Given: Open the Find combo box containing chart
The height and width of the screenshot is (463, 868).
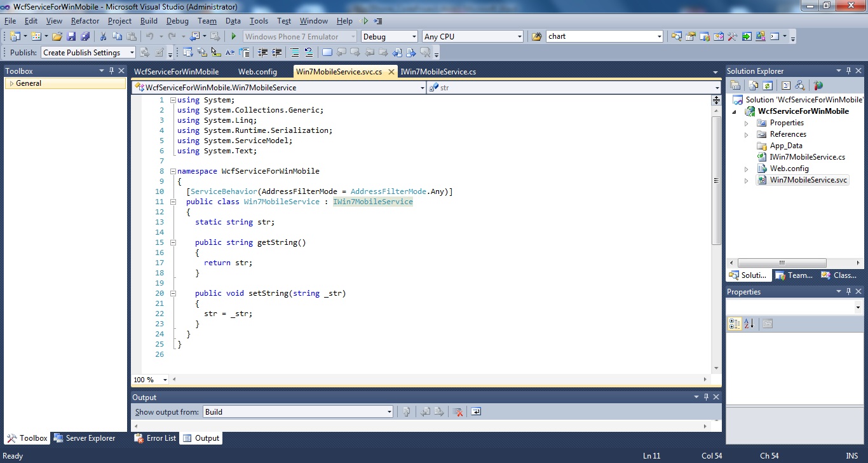Looking at the screenshot, I should point(605,36).
